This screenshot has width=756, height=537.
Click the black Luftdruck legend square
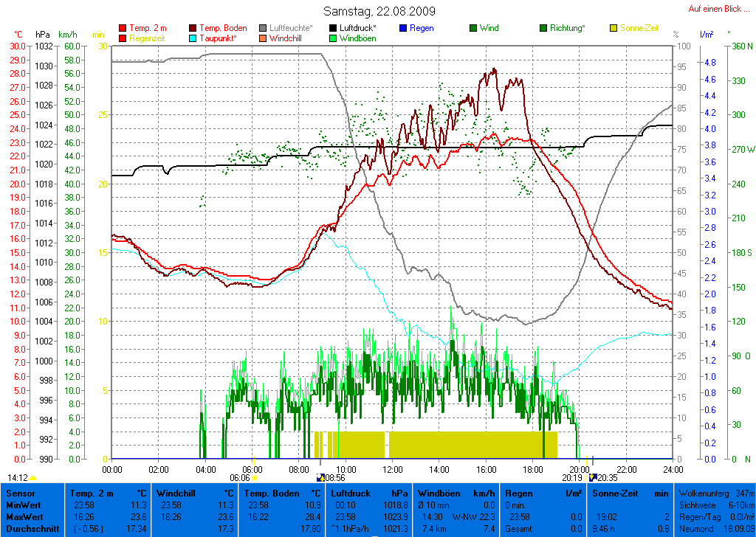click(x=333, y=29)
